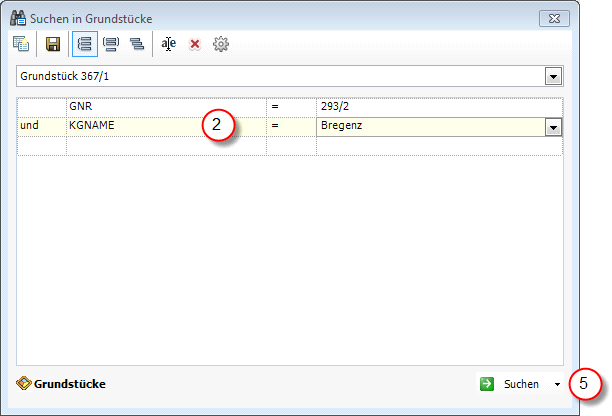This screenshot has width=612, height=416.
Task: Click the binoculars icon in title bar
Action: click(x=17, y=17)
